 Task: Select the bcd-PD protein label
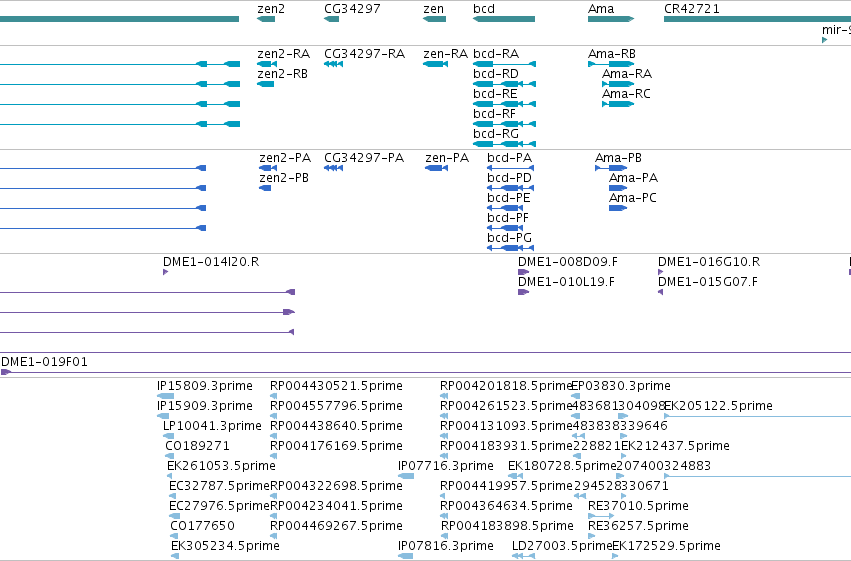click(x=509, y=178)
